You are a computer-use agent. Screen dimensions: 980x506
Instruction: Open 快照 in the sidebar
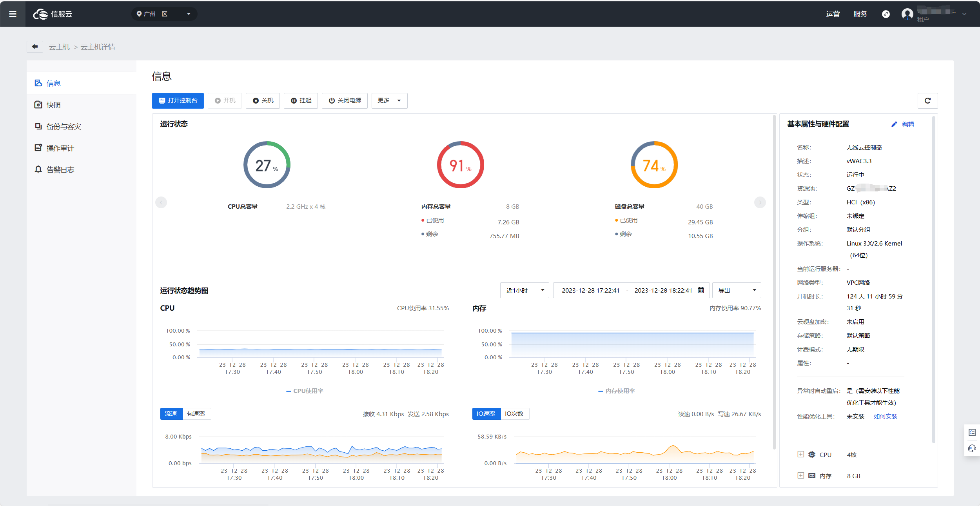[x=53, y=105]
